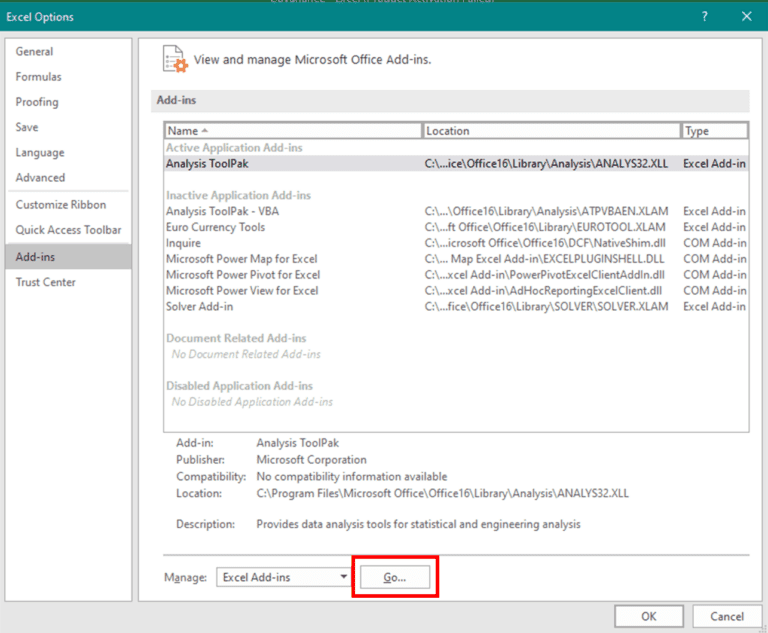Sort add-ins by Name column header
This screenshot has width=768, height=633.
coord(292,131)
